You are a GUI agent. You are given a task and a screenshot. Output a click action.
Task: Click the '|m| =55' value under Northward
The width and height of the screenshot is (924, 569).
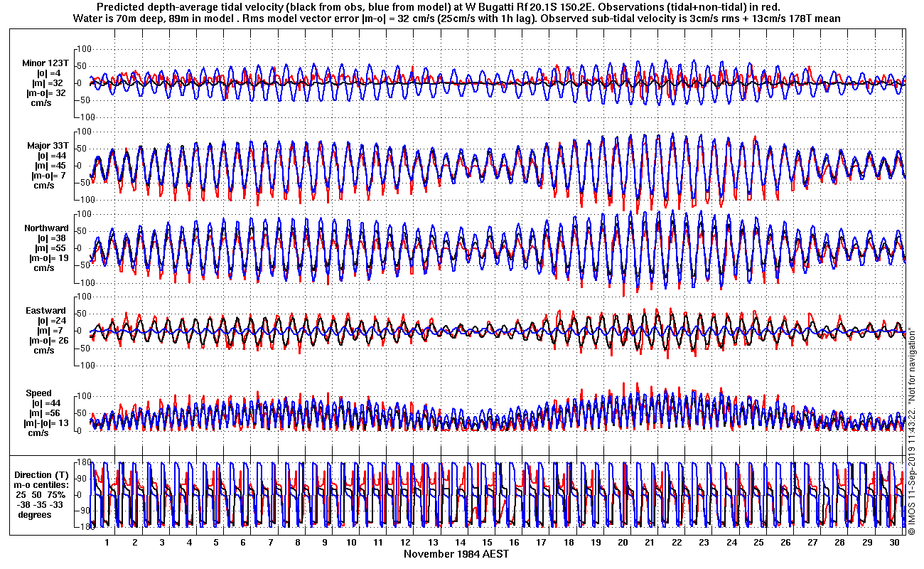52,248
